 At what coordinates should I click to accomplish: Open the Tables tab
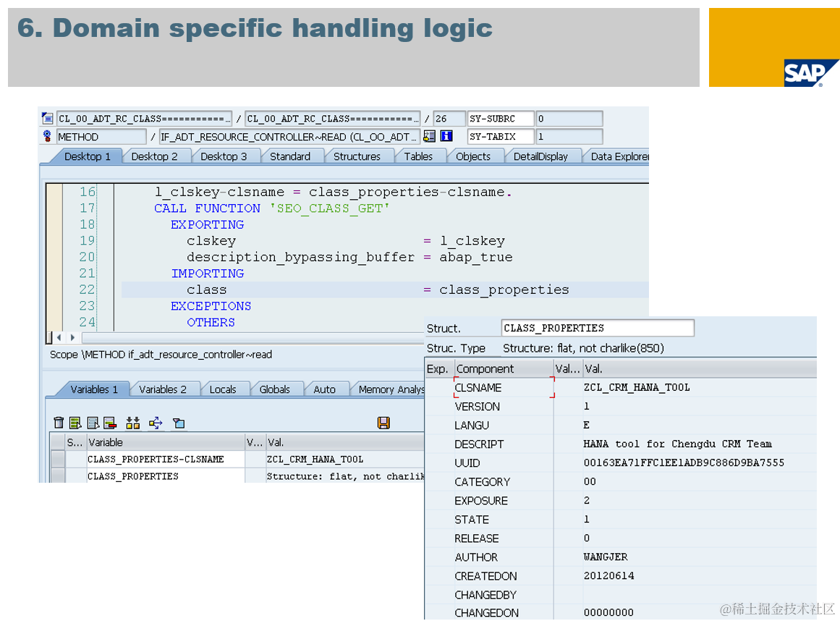click(418, 156)
